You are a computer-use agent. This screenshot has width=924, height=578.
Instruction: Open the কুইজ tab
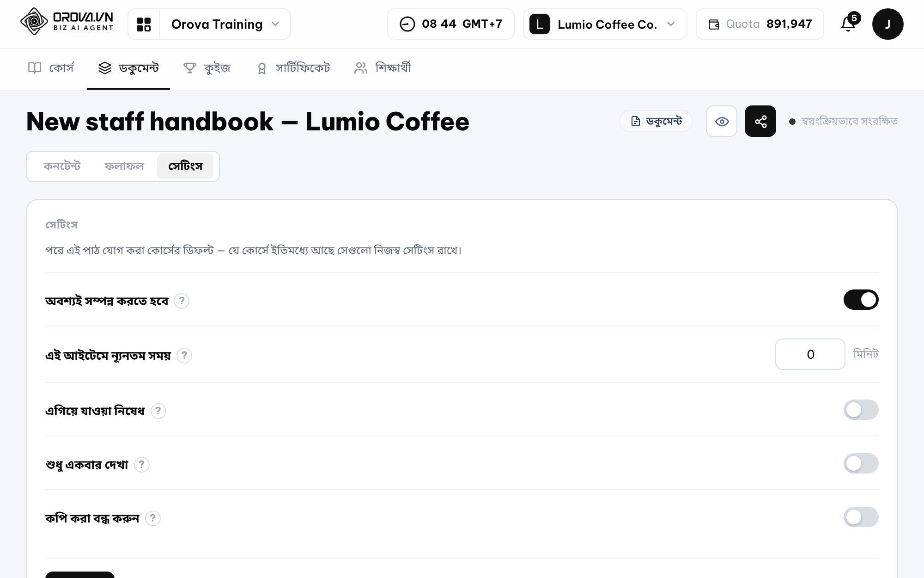(x=207, y=68)
